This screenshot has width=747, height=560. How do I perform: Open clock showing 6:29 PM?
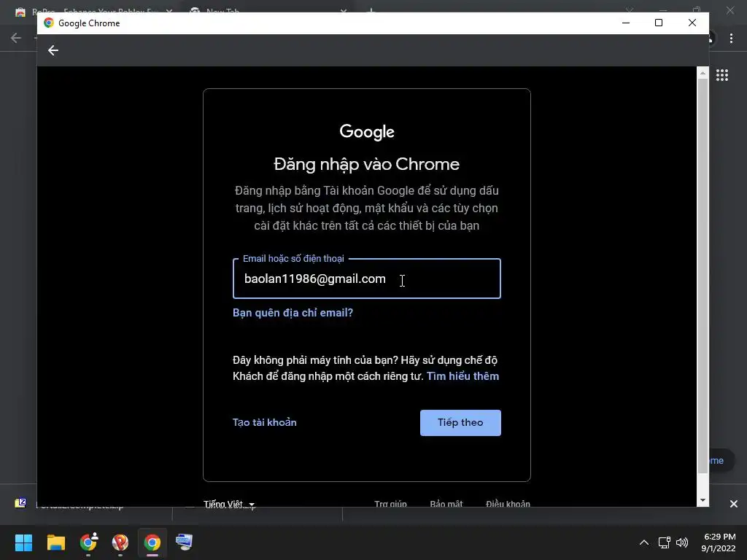pos(718,542)
